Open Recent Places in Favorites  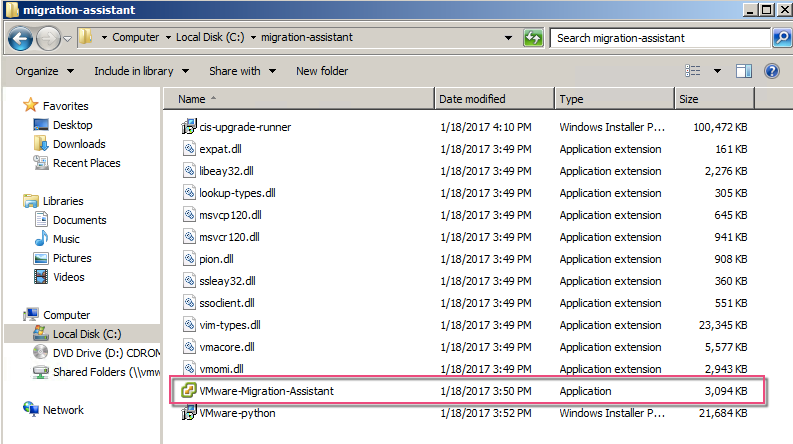point(86,163)
